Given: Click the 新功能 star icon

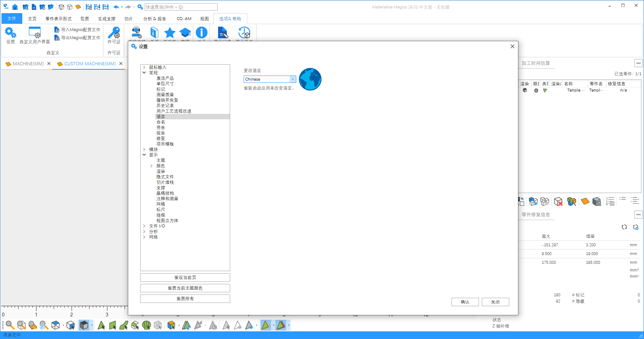Looking at the screenshot, I should click(169, 33).
